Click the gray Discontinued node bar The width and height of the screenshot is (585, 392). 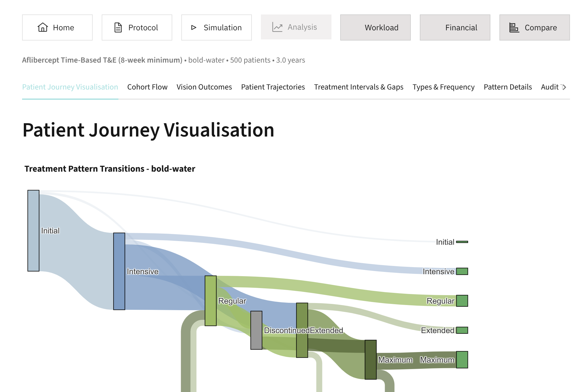pos(256,330)
